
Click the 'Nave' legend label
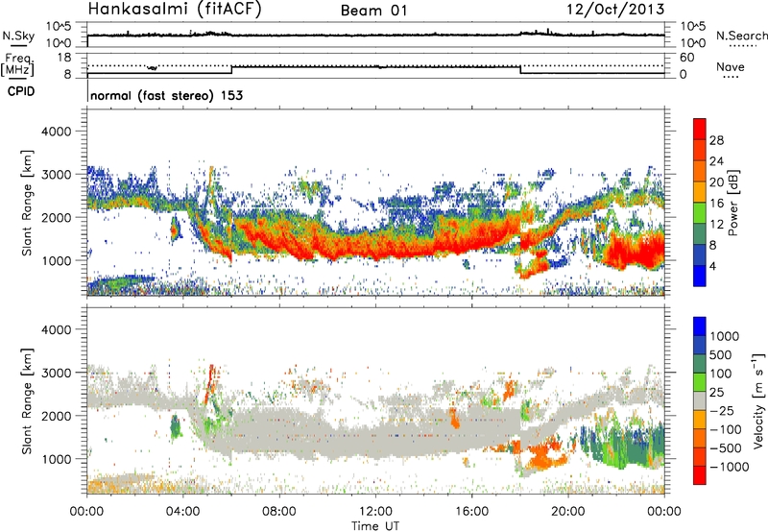coord(731,66)
